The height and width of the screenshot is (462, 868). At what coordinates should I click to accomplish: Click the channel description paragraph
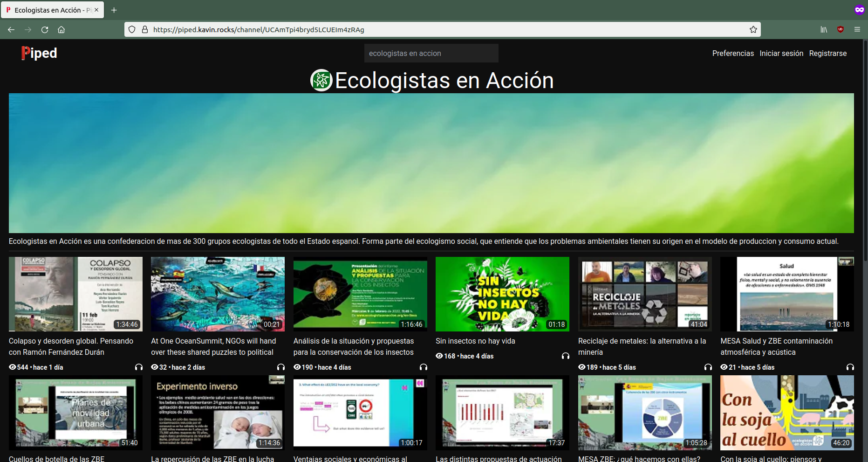click(424, 241)
